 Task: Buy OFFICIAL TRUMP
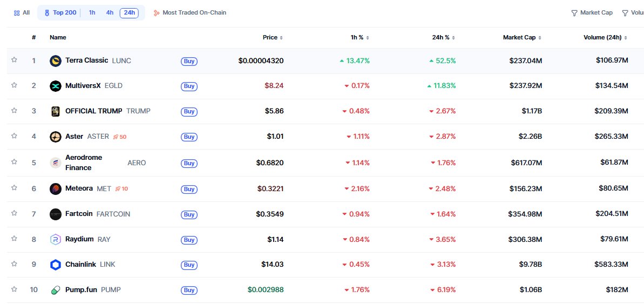(189, 112)
